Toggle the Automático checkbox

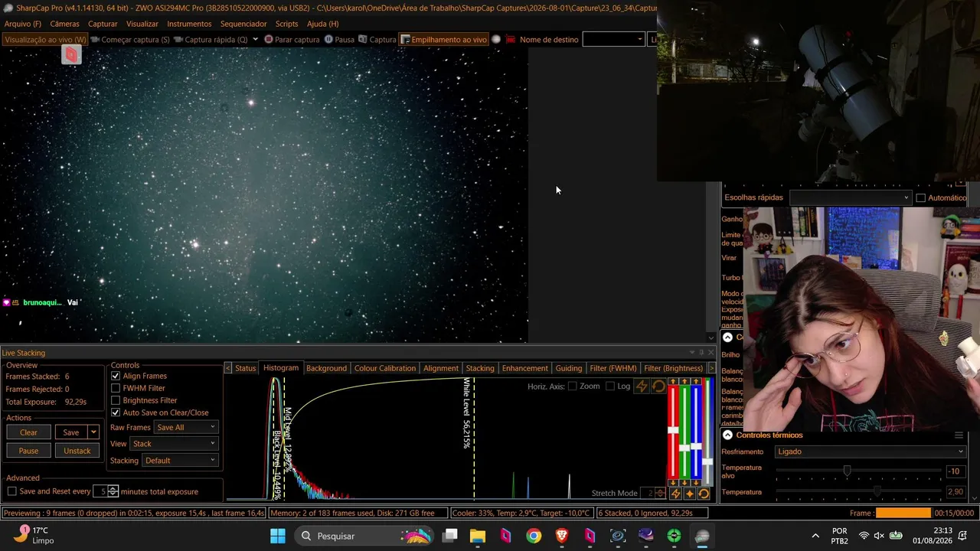pyautogui.click(x=921, y=197)
